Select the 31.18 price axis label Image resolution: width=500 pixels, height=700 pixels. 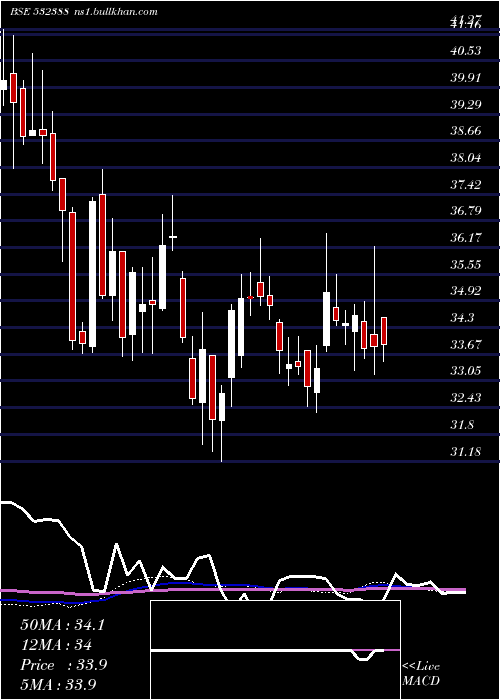[466, 452]
